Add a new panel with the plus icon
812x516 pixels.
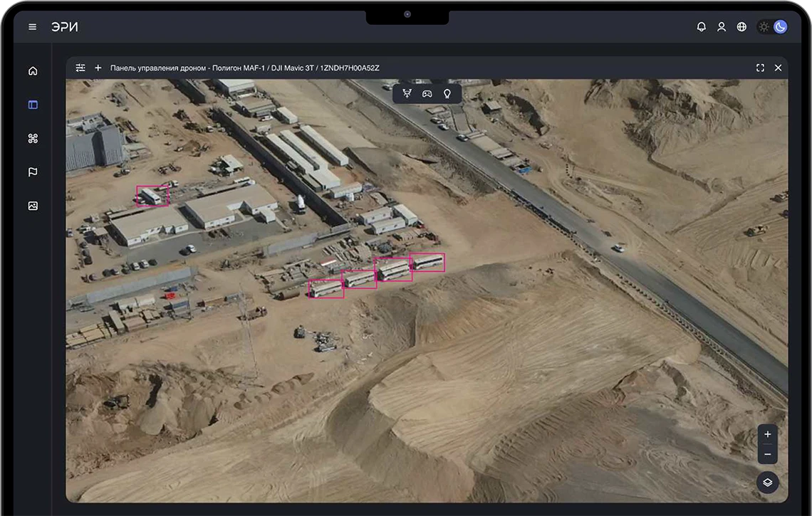click(x=98, y=68)
